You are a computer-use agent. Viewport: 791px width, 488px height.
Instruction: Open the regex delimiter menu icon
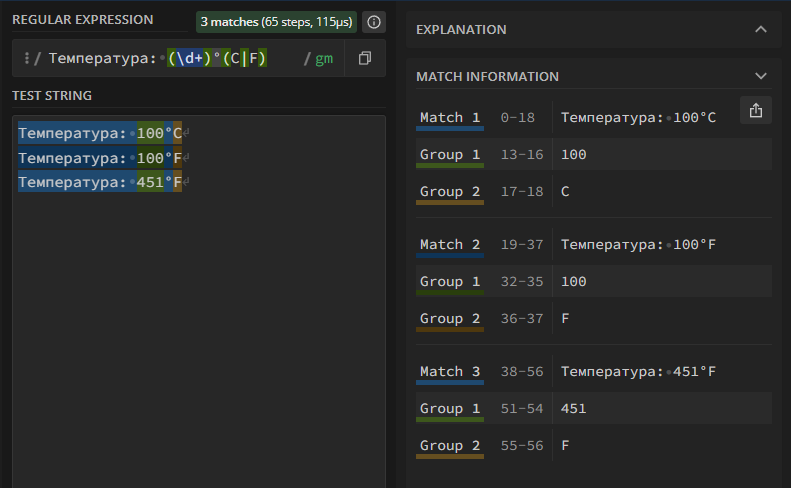(x=26, y=59)
